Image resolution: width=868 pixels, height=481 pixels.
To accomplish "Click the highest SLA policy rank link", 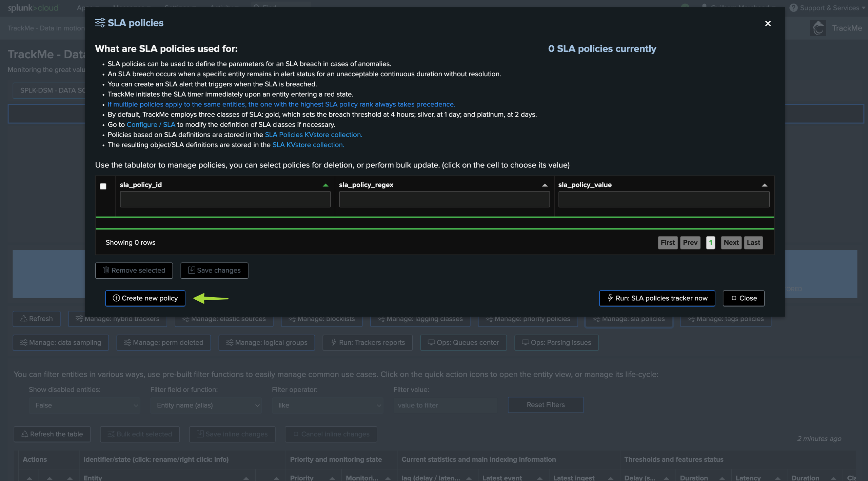I will [281, 104].
